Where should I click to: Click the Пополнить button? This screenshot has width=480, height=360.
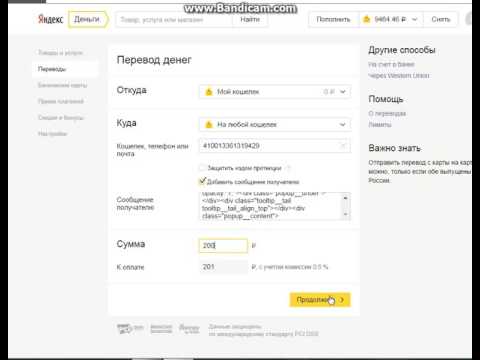tap(333, 20)
